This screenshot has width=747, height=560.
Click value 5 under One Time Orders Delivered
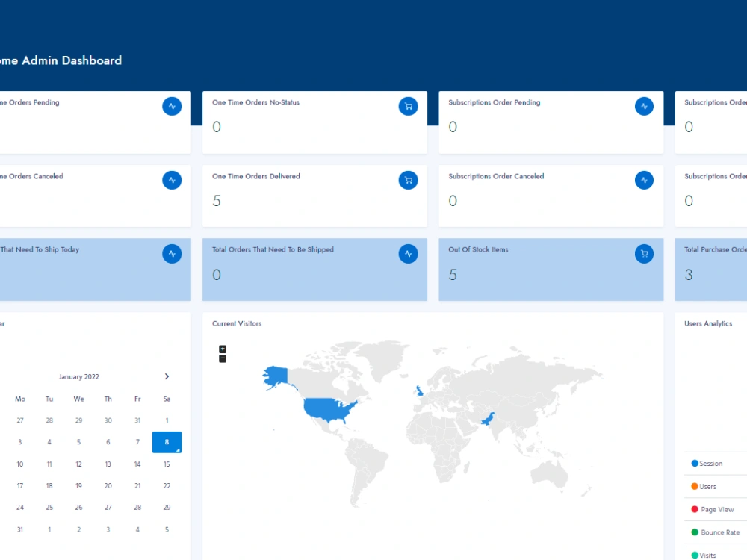217,201
